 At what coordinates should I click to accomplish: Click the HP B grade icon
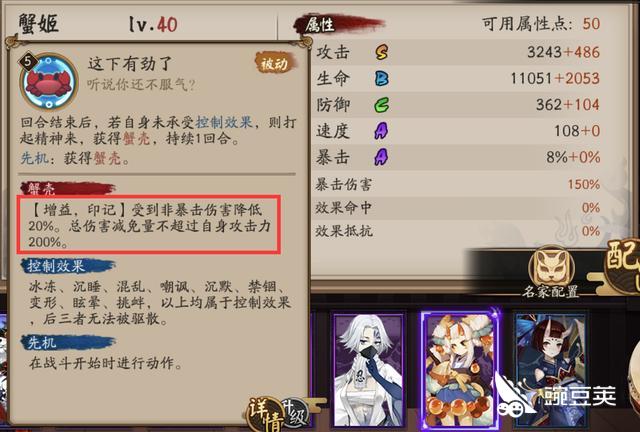pos(381,78)
